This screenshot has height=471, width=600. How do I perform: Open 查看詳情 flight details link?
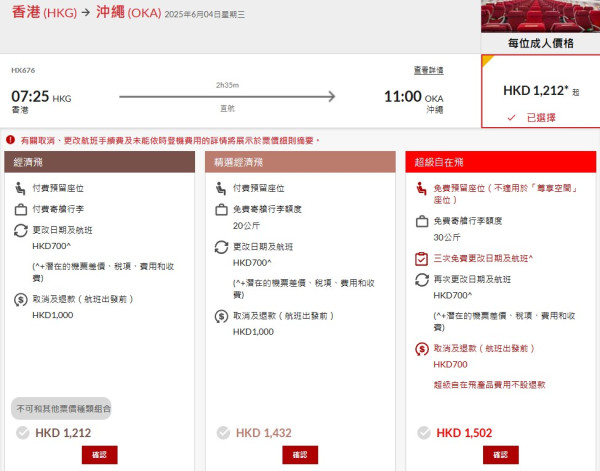click(429, 70)
